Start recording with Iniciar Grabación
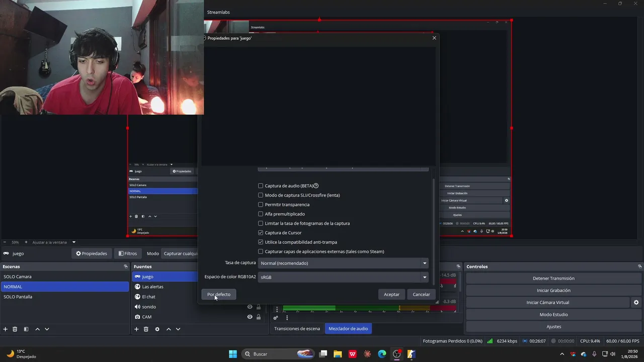 click(553, 291)
